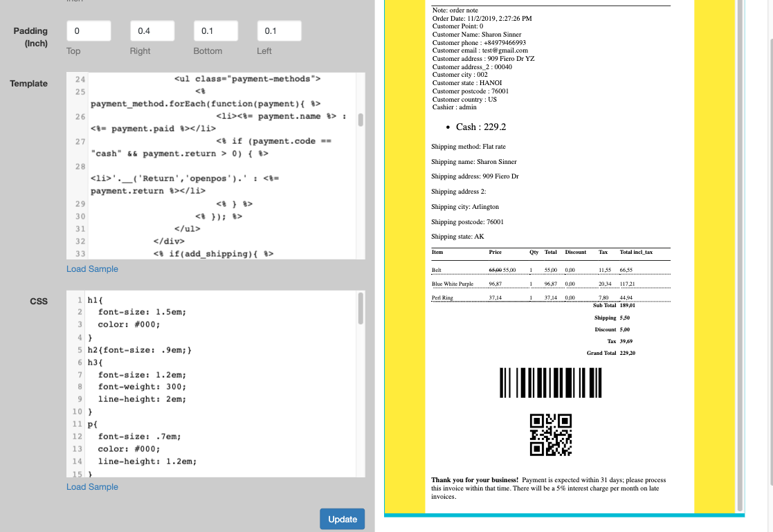Click the CSS editor's vertical scrollbar
The image size is (773, 532).
pos(361,309)
